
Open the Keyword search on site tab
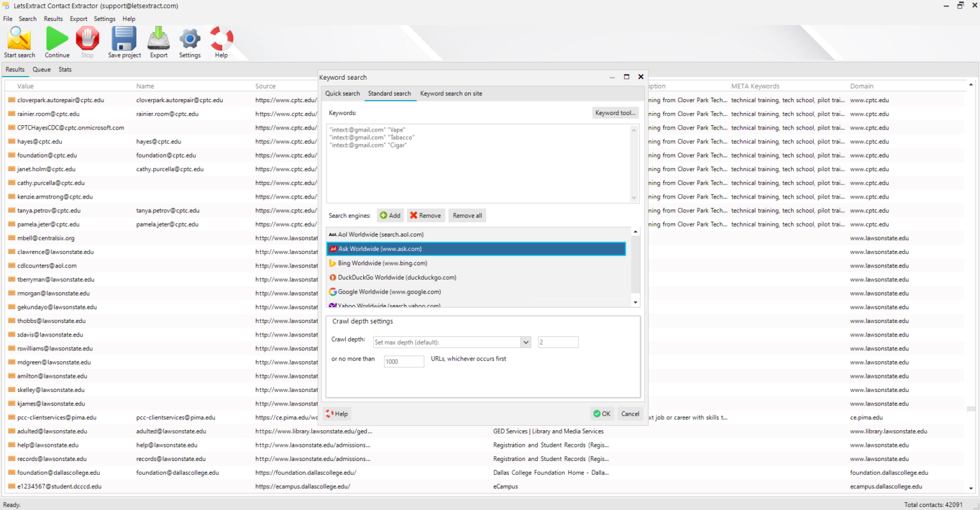point(451,93)
